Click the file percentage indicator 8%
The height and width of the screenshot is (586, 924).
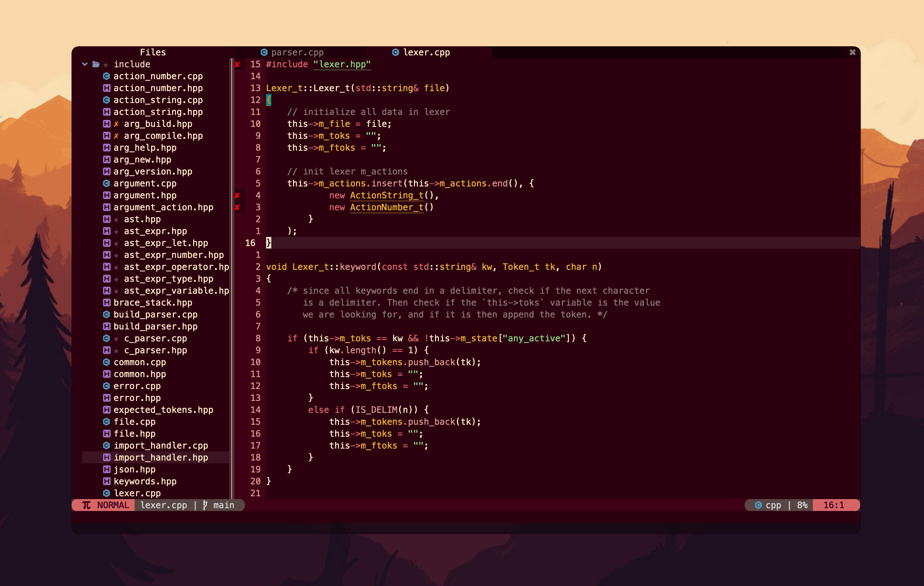pos(803,505)
